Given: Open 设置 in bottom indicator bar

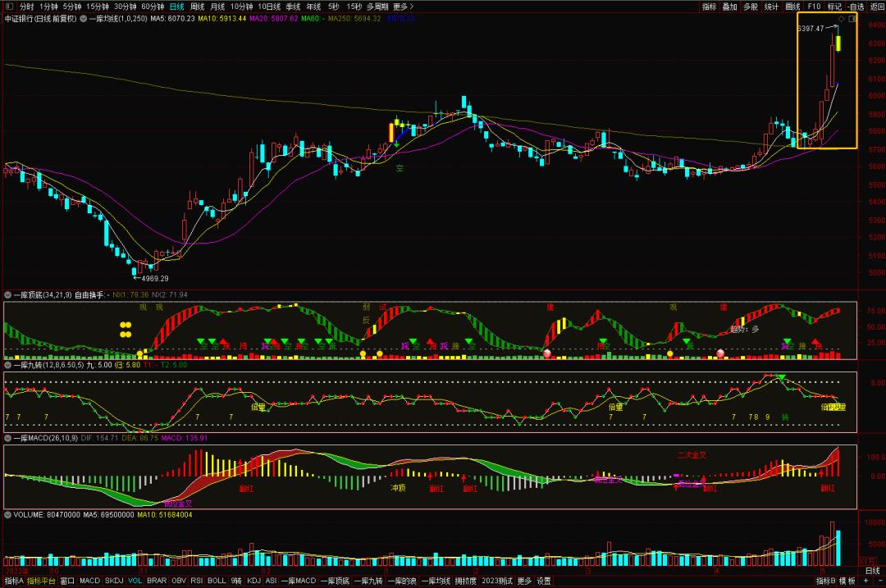Looking at the screenshot, I should (x=544, y=581).
